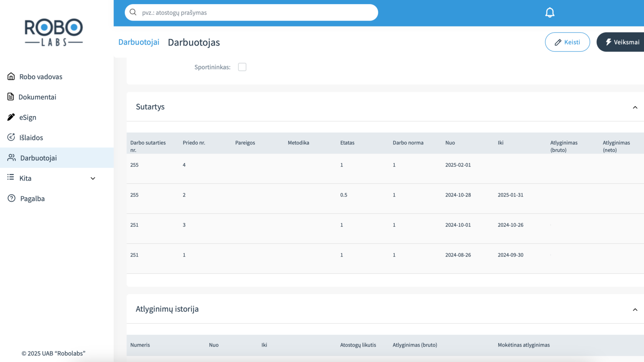Click 'Atlyginimas (neto)' column header
The width and height of the screenshot is (644, 362).
616,146
